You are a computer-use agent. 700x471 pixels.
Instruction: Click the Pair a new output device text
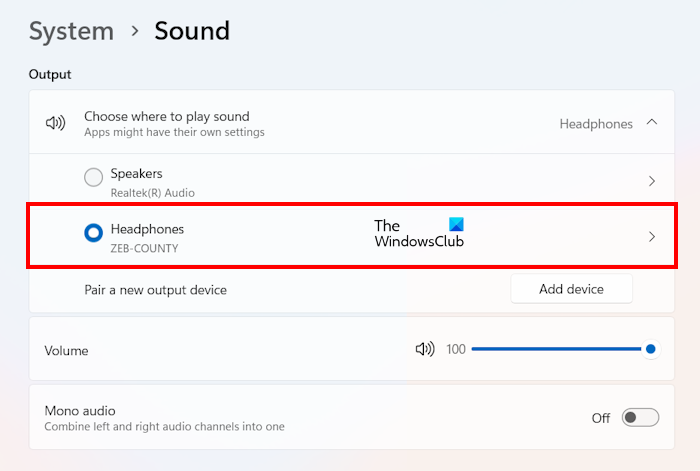coord(155,290)
